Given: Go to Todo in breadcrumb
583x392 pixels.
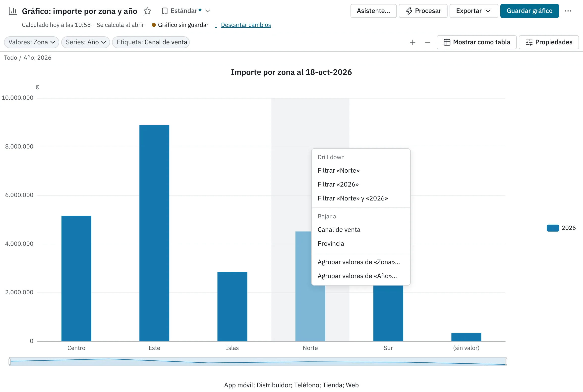Looking at the screenshot, I should pos(10,58).
